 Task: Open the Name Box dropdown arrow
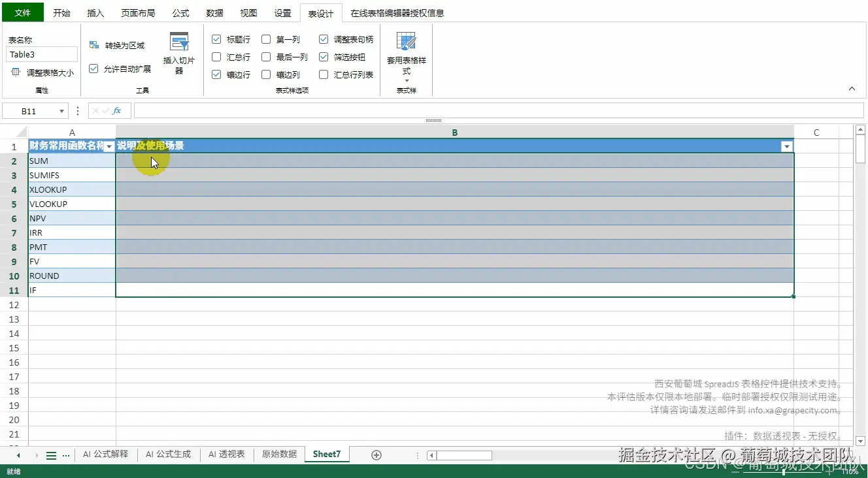point(62,110)
